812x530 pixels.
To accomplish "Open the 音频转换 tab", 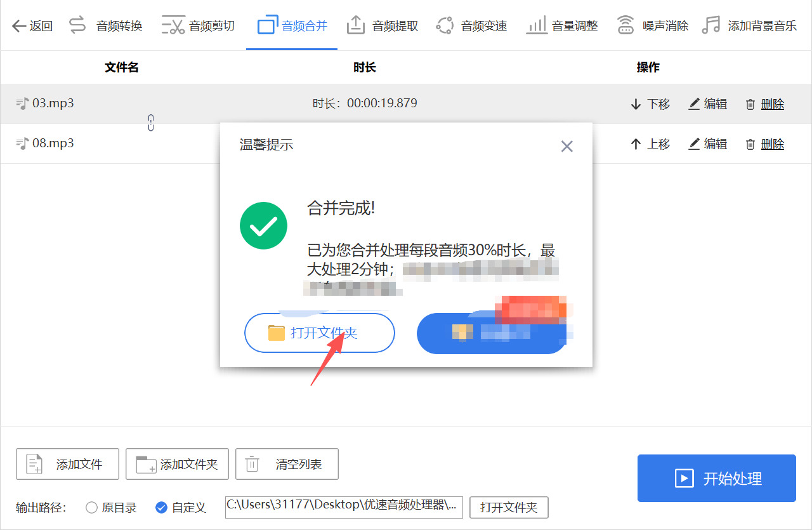I will tap(105, 26).
